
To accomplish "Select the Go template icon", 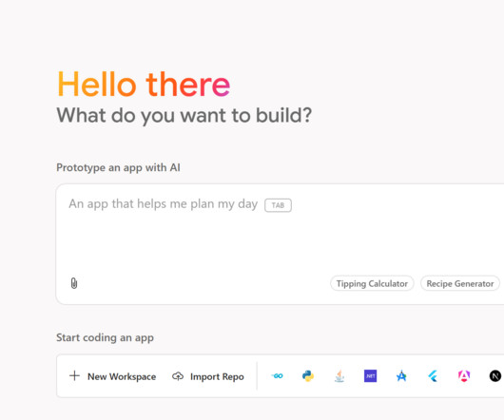I will (277, 375).
